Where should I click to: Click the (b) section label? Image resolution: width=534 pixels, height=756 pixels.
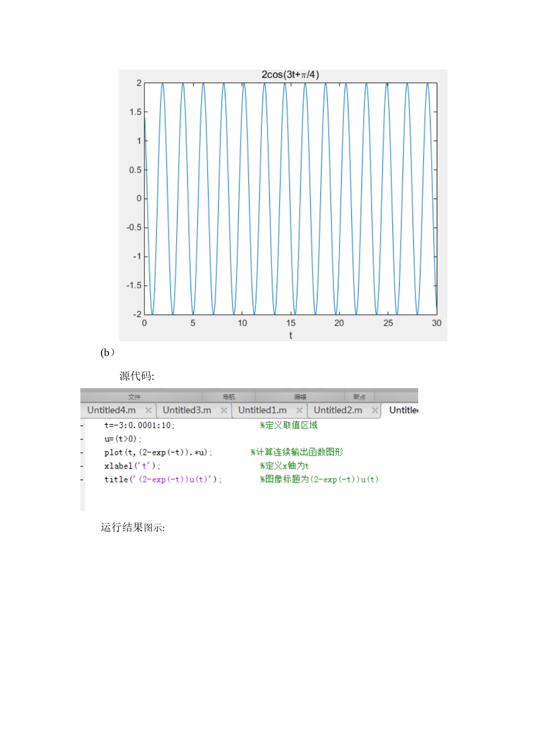click(x=107, y=353)
